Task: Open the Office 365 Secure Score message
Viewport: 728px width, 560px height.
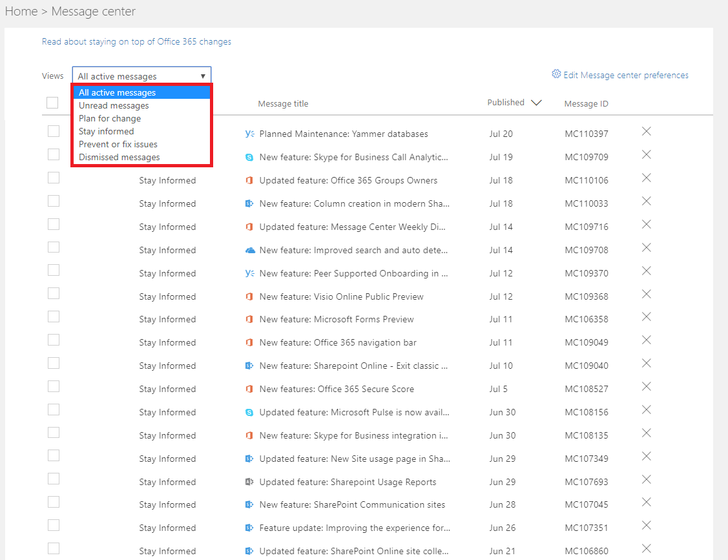Action: point(337,389)
